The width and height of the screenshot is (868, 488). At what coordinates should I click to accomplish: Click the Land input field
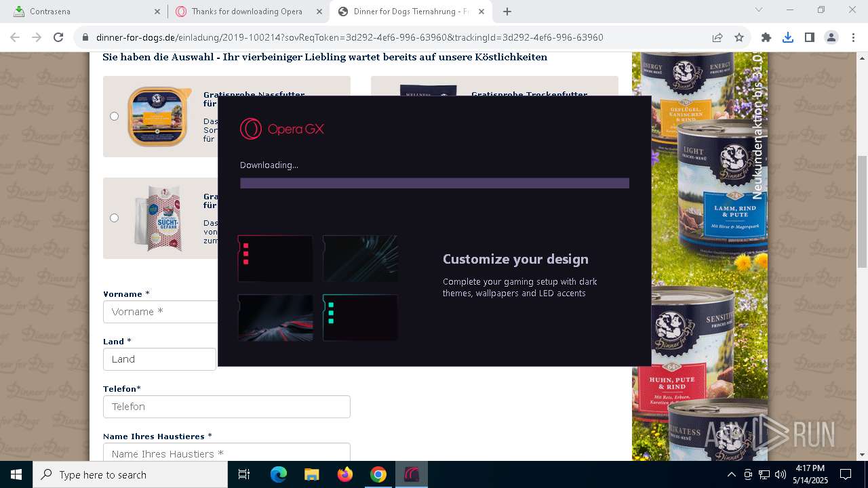(159, 359)
